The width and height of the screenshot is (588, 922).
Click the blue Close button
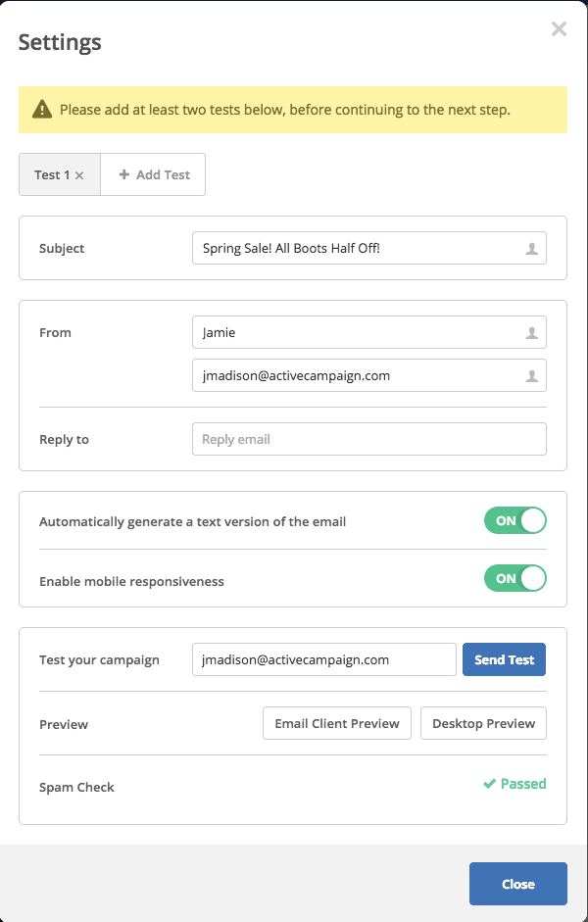pos(518,884)
